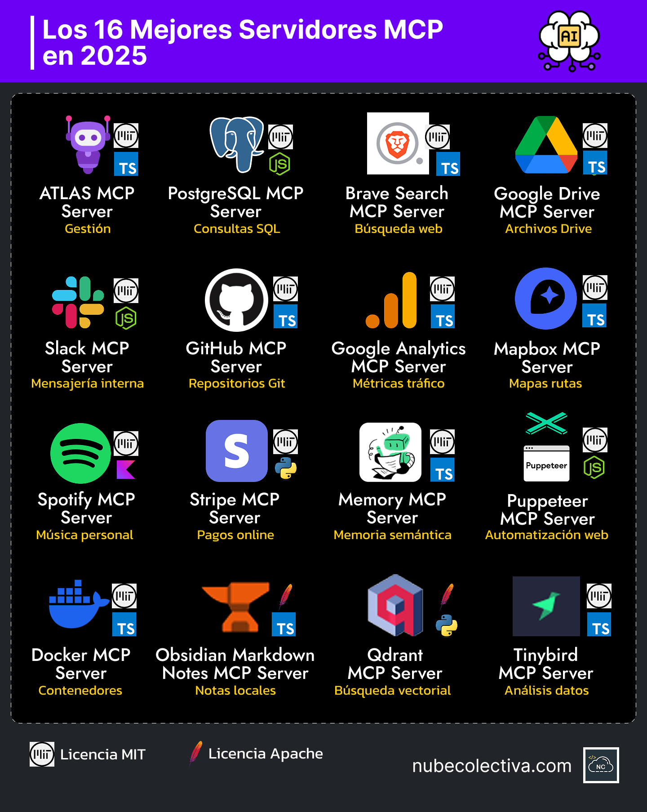The width and height of the screenshot is (647, 812).
Task: Click 'Google Analytics MCP Server' title
Action: point(399,357)
